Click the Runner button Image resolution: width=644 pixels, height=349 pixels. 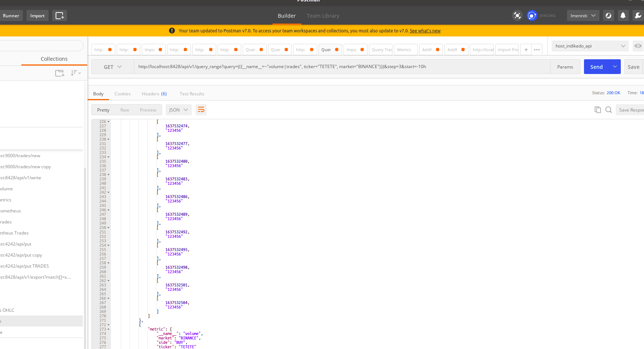pos(11,15)
